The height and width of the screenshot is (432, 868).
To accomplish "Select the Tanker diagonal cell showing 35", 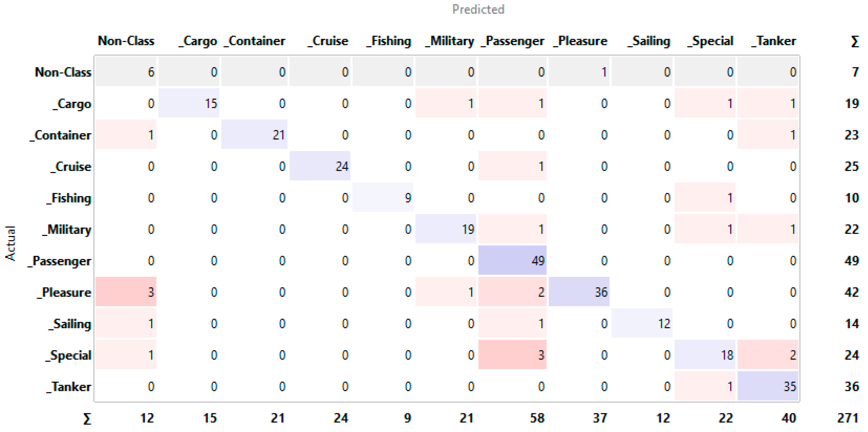I will click(768, 386).
